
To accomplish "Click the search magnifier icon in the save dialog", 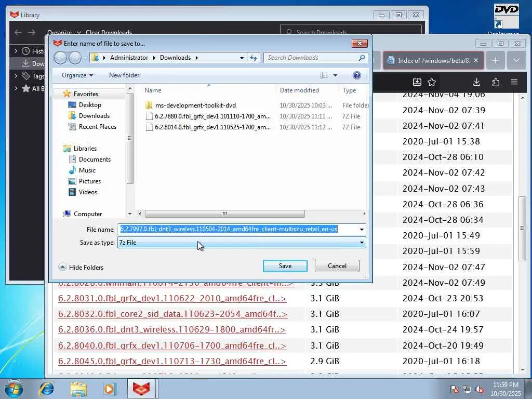I will [x=362, y=58].
